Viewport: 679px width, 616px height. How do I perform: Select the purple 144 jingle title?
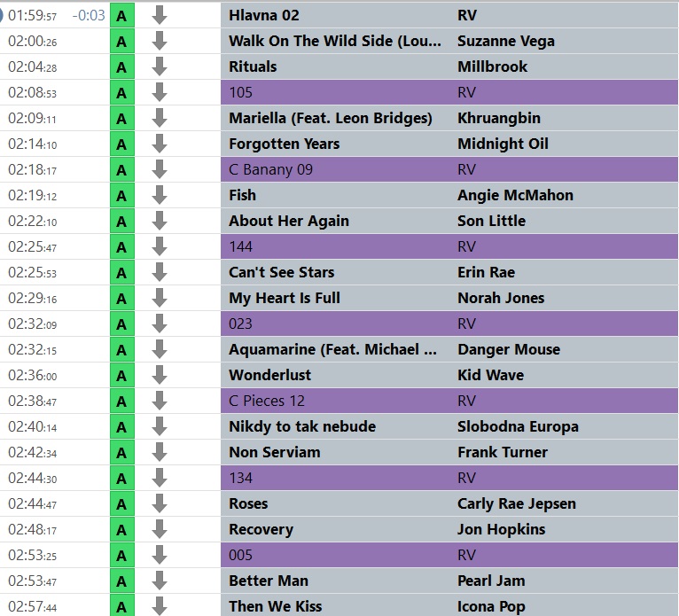[240, 246]
